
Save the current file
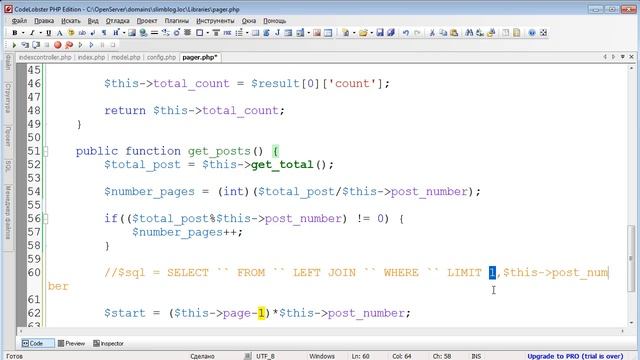pos(380,33)
